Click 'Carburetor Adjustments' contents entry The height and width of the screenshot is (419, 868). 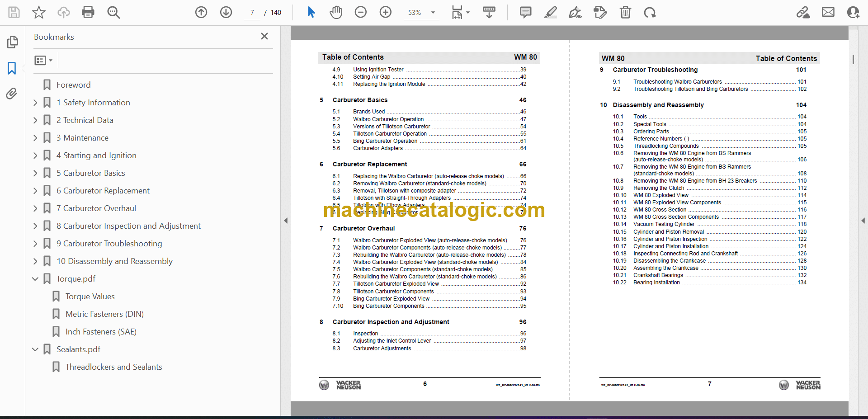click(382, 348)
